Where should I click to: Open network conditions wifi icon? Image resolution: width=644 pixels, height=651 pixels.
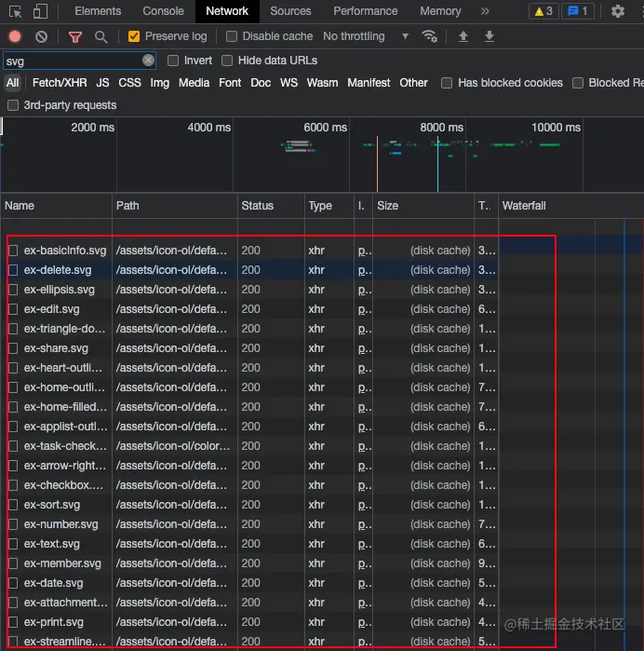click(429, 36)
